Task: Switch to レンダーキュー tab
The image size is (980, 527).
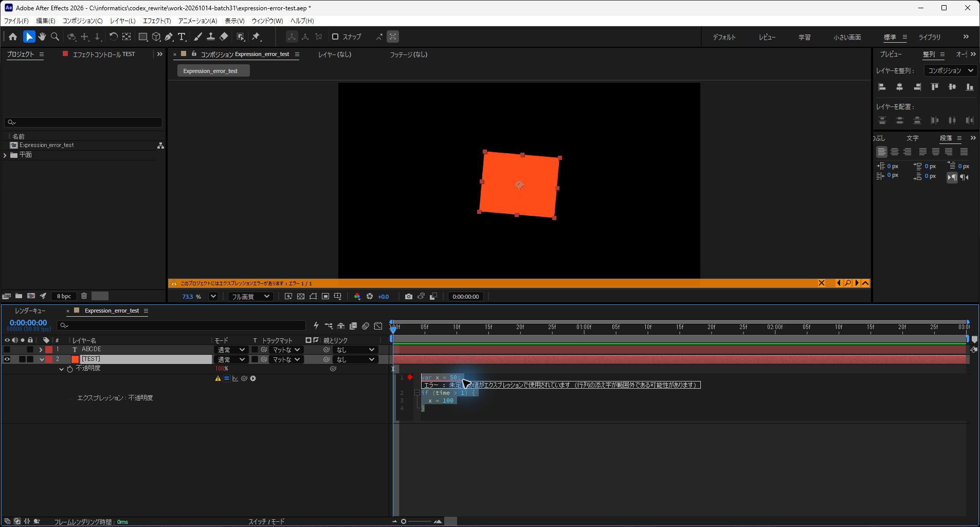Action: tap(30, 311)
